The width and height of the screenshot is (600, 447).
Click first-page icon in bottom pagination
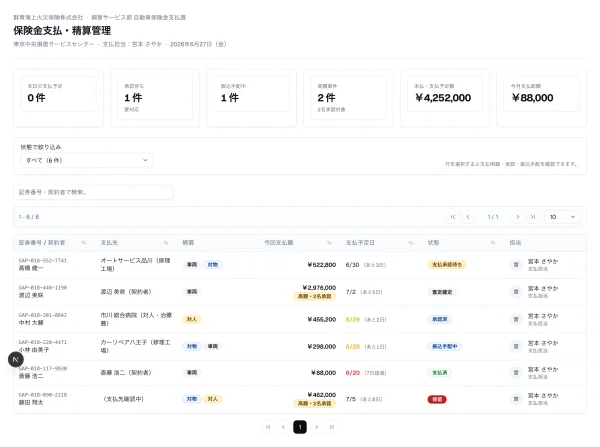tap(268, 427)
